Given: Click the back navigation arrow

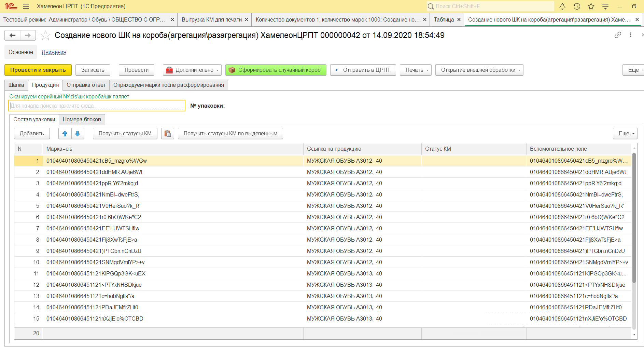Looking at the screenshot, I should point(13,35).
